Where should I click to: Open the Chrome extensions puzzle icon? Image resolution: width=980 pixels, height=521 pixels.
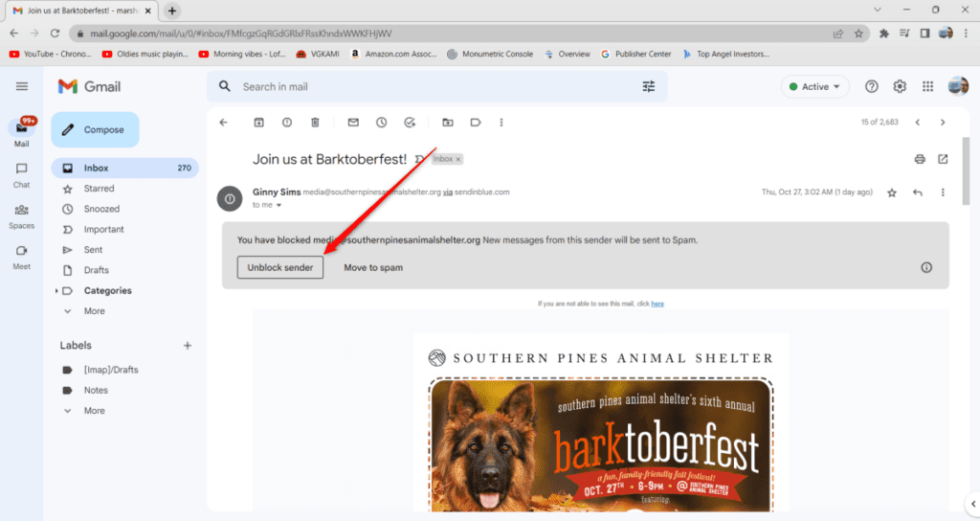(883, 34)
